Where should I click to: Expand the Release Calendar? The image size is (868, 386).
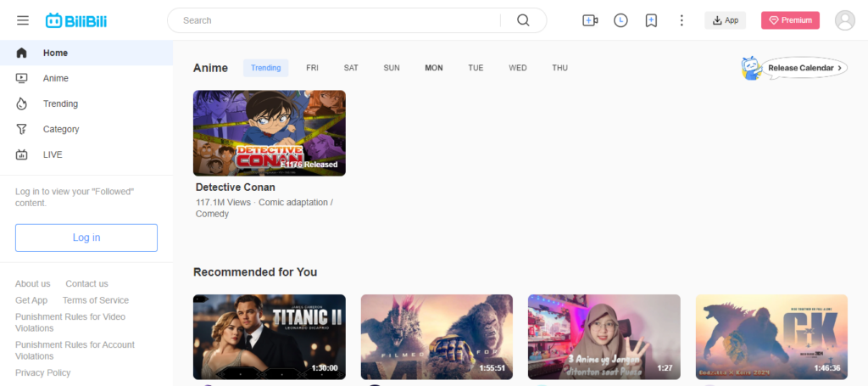pos(804,68)
